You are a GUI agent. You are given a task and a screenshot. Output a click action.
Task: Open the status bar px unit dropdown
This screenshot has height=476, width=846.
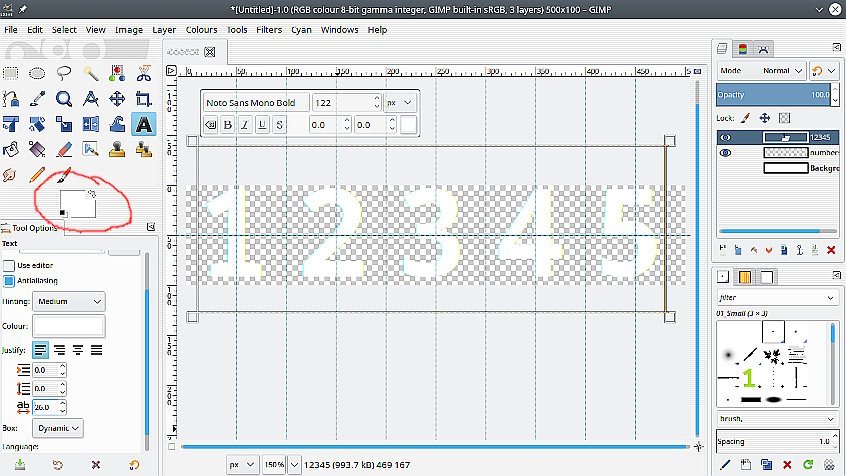click(x=242, y=465)
